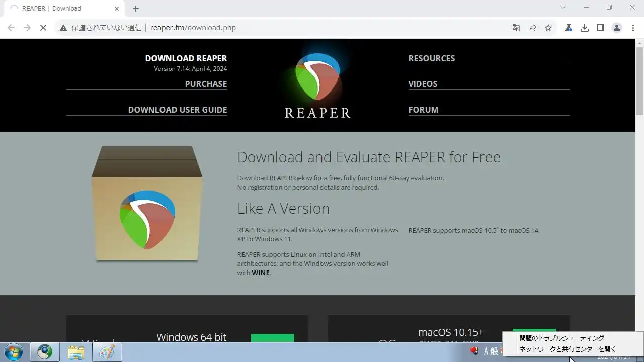Click the IME 'A 般' language indicator
This screenshot has height=362, width=644.
491,351
